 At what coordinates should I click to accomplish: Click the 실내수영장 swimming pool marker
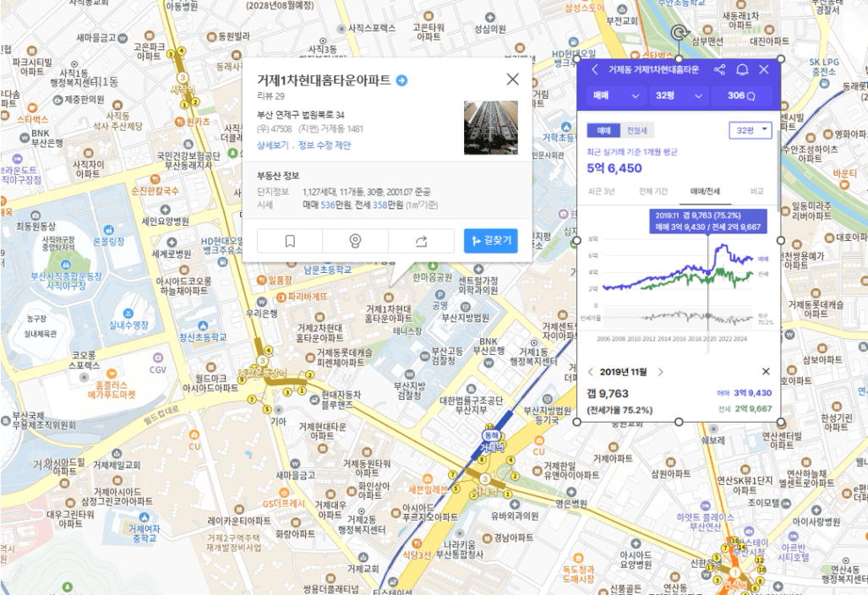[128, 314]
